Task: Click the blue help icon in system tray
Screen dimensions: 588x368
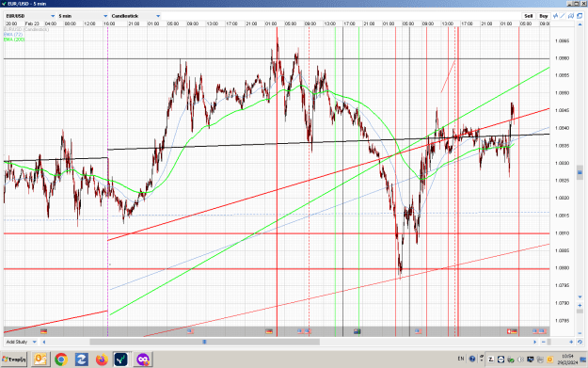Action: pos(472,359)
